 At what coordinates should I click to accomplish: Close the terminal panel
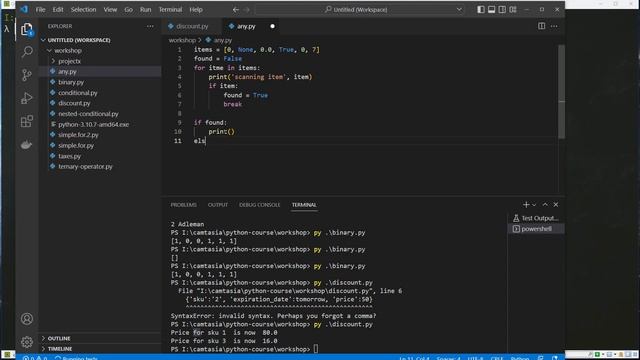click(x=556, y=204)
